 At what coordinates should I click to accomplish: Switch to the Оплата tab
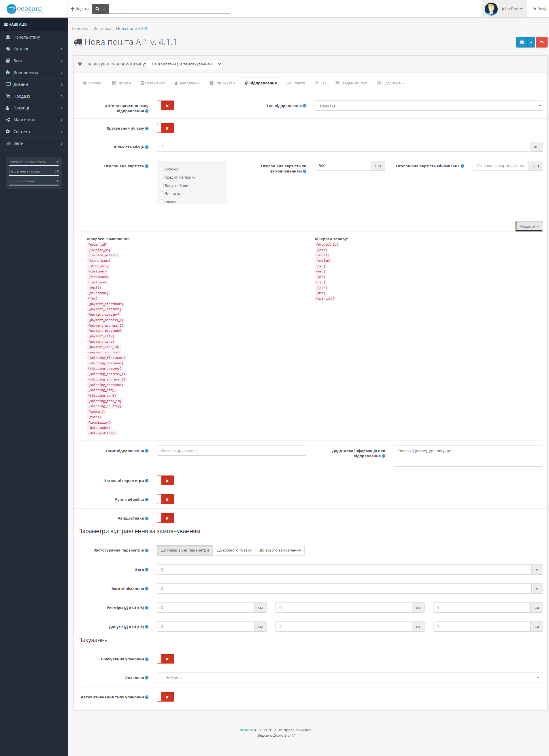(295, 83)
